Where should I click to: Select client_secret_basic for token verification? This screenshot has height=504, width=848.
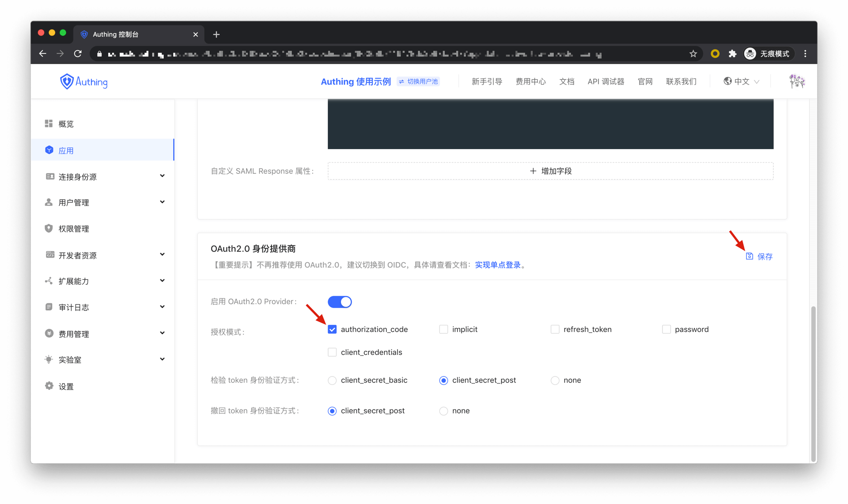tap(332, 380)
